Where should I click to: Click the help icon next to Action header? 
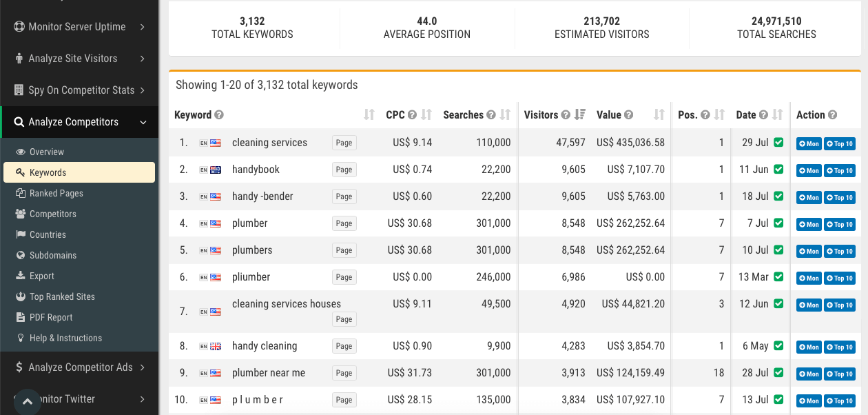[x=832, y=115]
